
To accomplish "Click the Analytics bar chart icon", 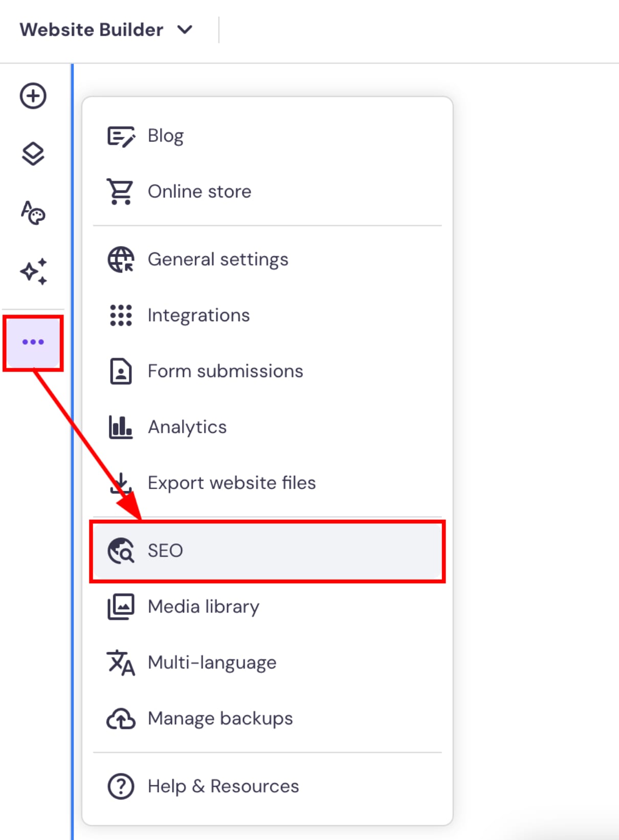I will point(121,427).
